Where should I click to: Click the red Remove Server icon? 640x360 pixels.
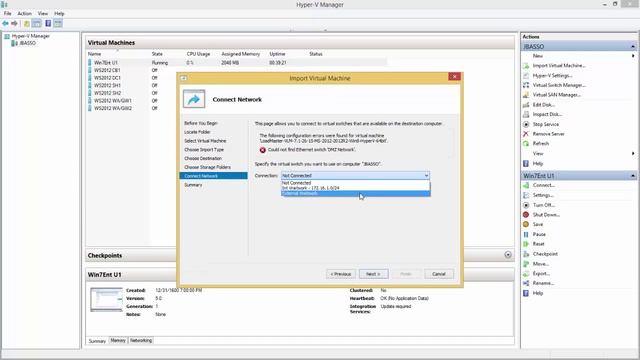tap(526, 134)
